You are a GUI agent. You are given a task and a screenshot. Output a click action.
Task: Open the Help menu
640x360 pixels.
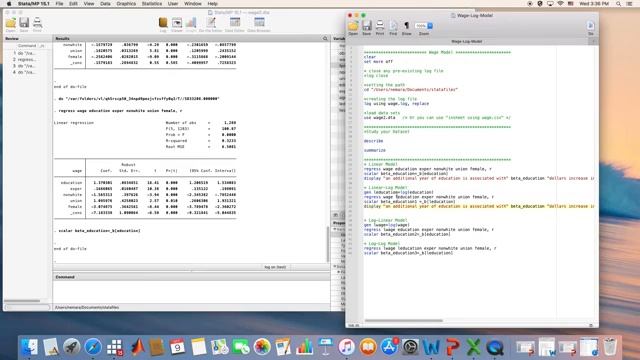(x=213, y=3)
